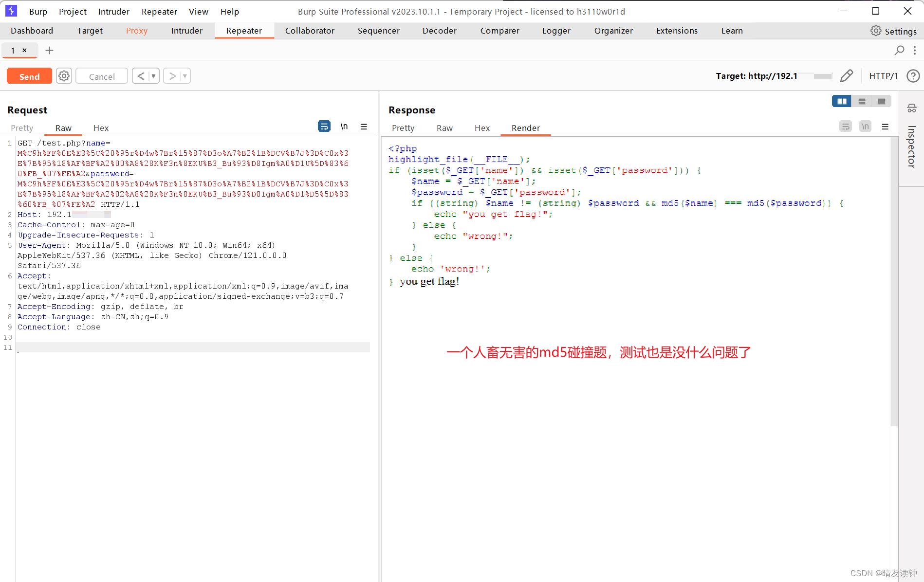Switch to Learn tab
Viewport: 924px width, 582px height.
click(x=732, y=31)
